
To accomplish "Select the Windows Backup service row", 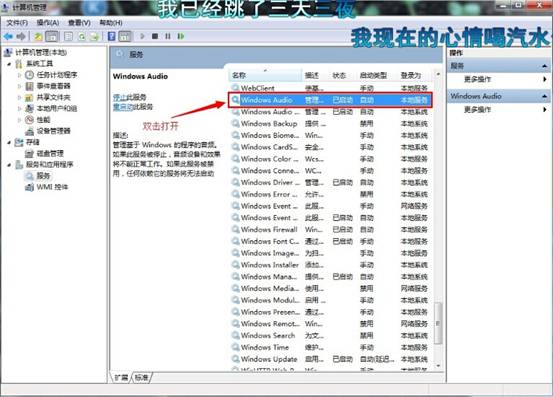I will 331,124.
